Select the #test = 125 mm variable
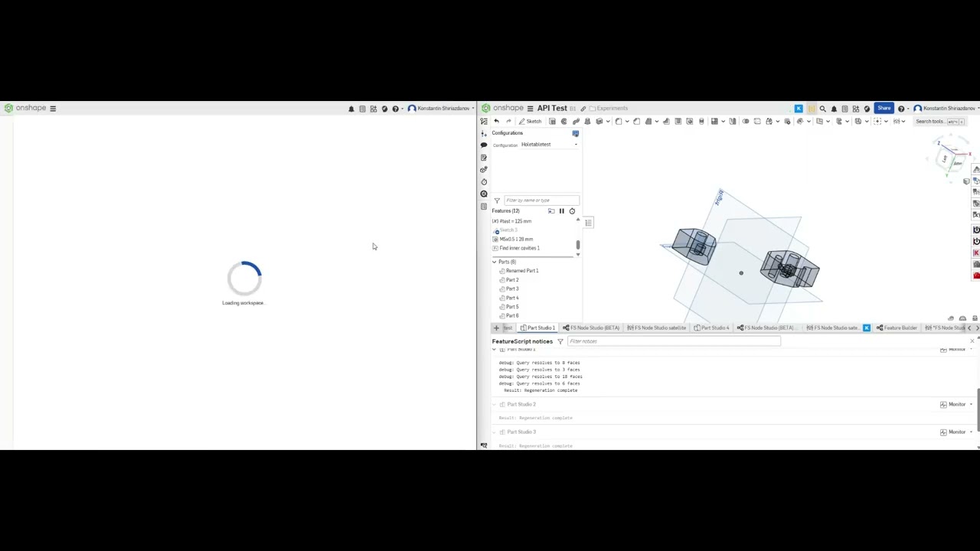980x551 pixels. pos(511,221)
